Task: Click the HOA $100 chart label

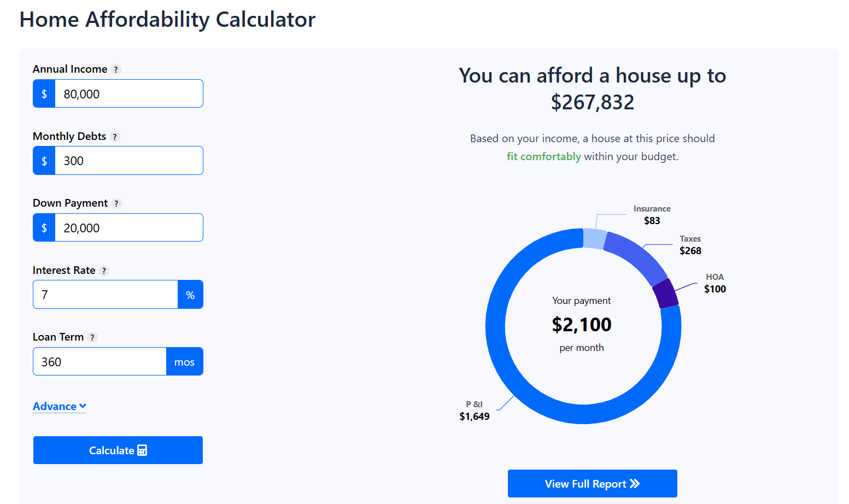Action: (715, 283)
